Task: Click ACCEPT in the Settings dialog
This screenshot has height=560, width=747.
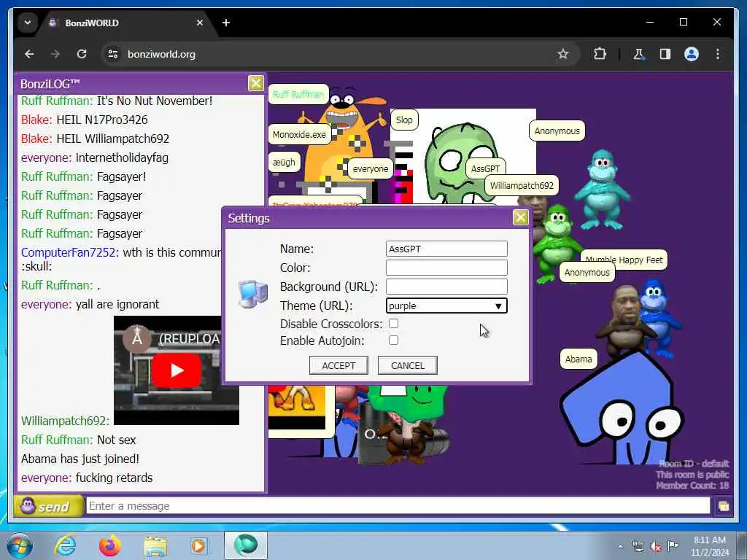Action: (x=338, y=366)
